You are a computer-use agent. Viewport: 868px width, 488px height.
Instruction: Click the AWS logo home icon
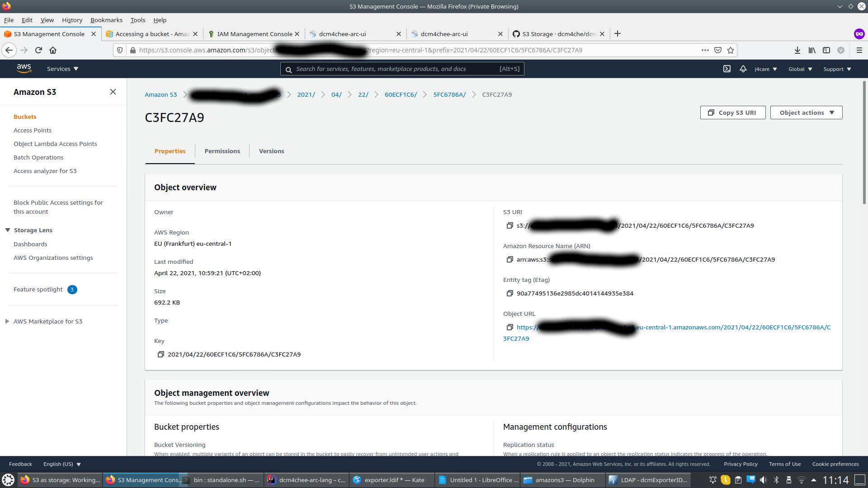pos(24,68)
